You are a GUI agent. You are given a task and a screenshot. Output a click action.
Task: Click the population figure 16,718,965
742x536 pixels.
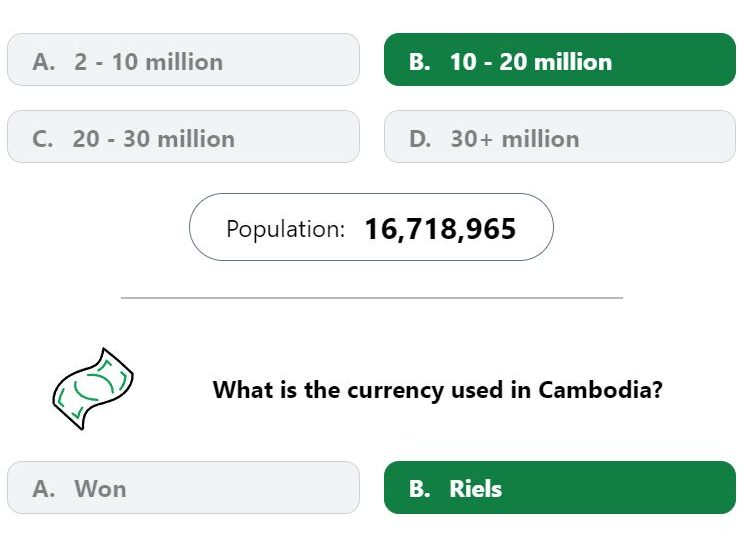[440, 229]
